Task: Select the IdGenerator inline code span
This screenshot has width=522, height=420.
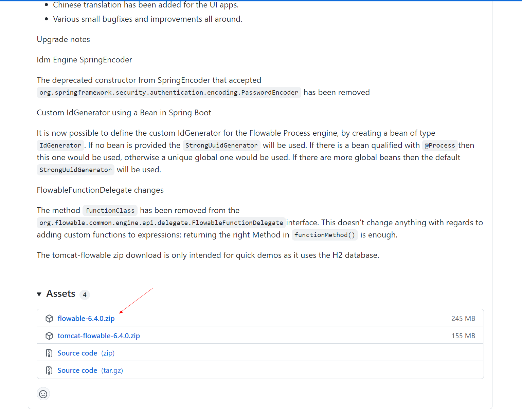Action: click(60, 145)
